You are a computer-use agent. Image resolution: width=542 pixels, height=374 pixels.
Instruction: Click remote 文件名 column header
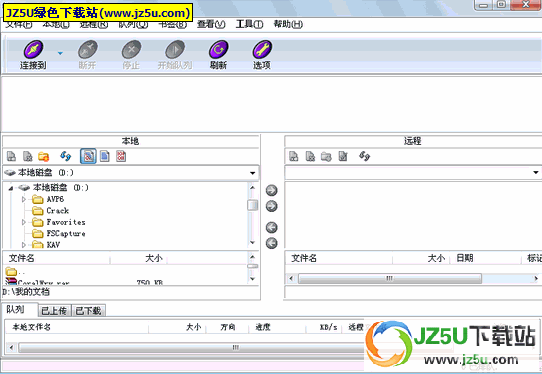(339, 259)
